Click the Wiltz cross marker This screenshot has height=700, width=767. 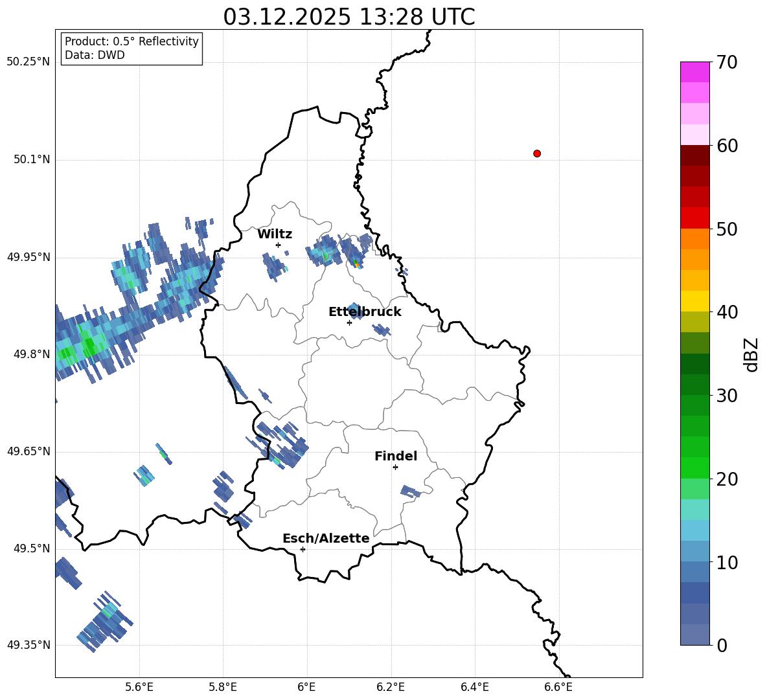point(279,245)
